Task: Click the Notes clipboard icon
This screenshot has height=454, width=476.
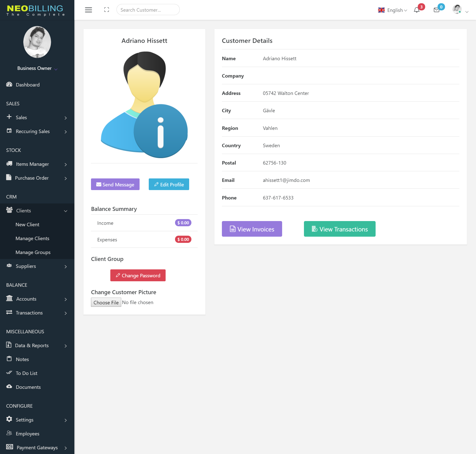Action: tap(9, 359)
